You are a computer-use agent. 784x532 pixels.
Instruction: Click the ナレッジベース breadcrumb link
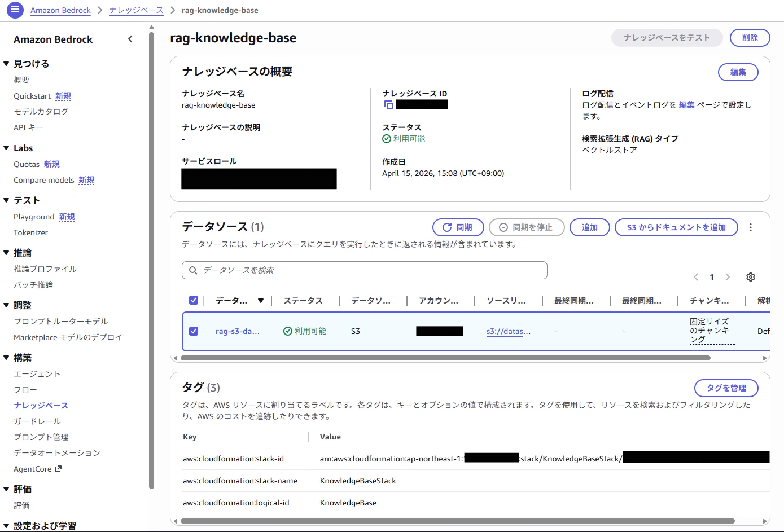click(136, 10)
